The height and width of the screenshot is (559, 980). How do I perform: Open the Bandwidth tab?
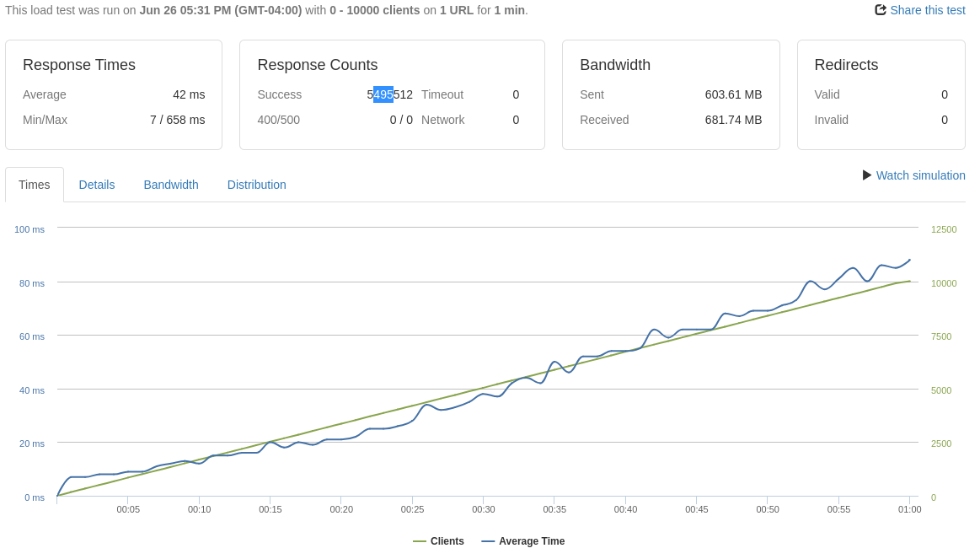(171, 185)
